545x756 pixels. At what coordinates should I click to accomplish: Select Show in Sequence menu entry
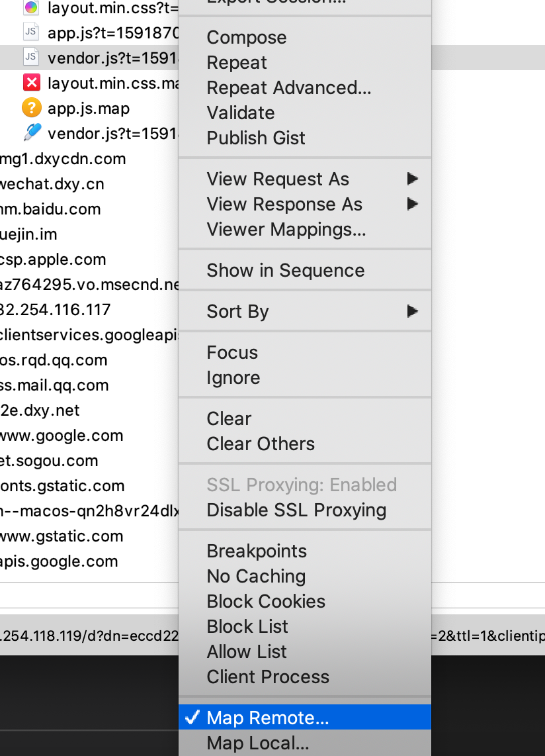(x=285, y=271)
